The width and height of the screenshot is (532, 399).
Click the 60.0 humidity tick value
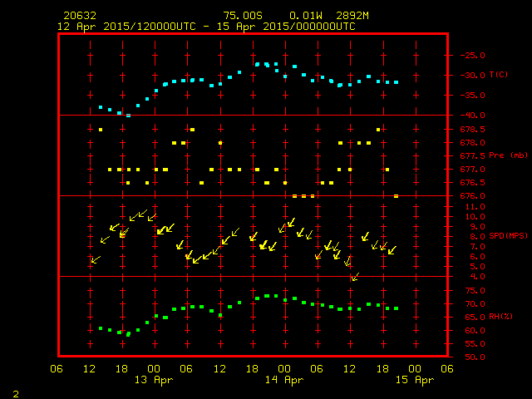point(475,331)
